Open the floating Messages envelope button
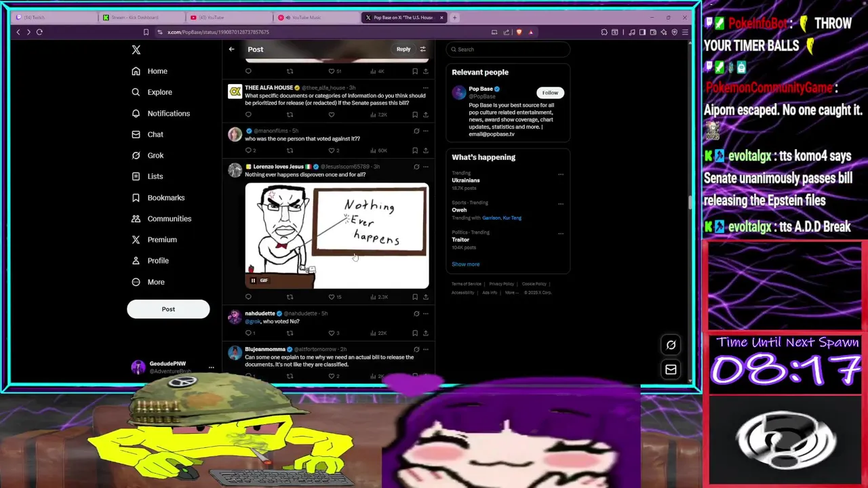This screenshot has height=488, width=868. 671,369
